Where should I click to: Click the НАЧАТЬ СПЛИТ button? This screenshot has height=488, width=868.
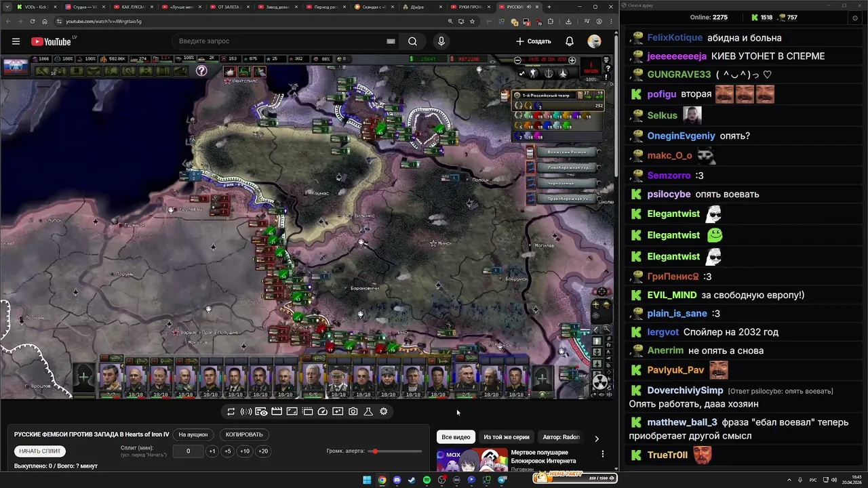pyautogui.click(x=40, y=451)
